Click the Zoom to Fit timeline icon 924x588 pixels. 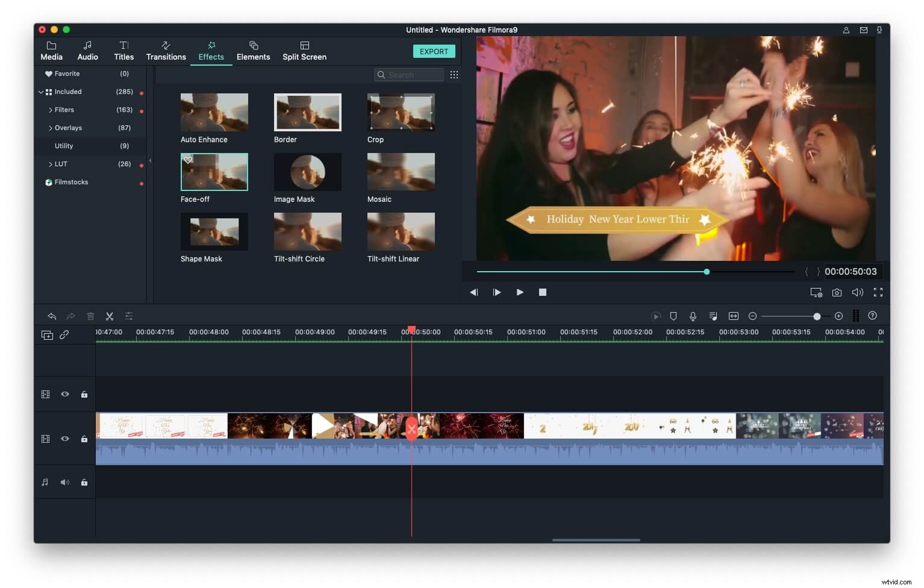[x=734, y=316]
